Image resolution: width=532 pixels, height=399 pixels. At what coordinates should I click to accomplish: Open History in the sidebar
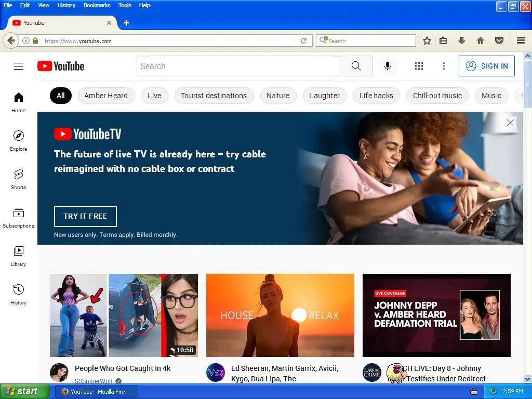point(19,295)
